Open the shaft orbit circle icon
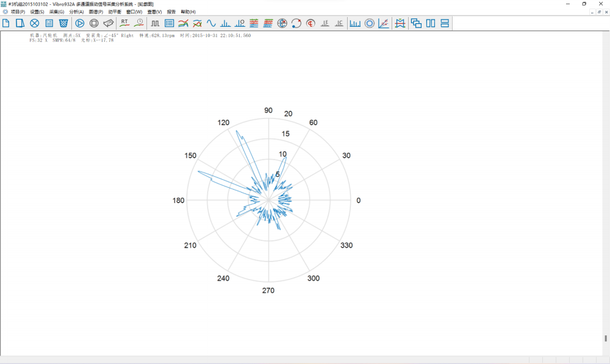The height and width of the screenshot is (364, 610). point(296,23)
